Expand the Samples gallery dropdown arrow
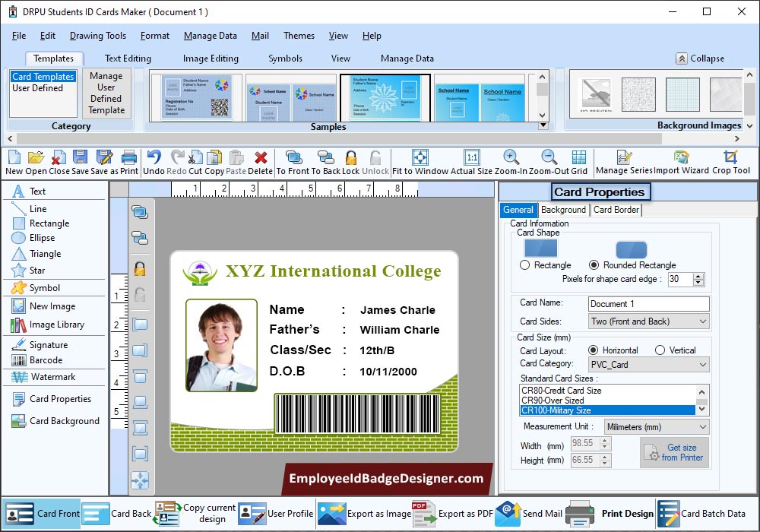760x532 pixels. click(x=543, y=125)
